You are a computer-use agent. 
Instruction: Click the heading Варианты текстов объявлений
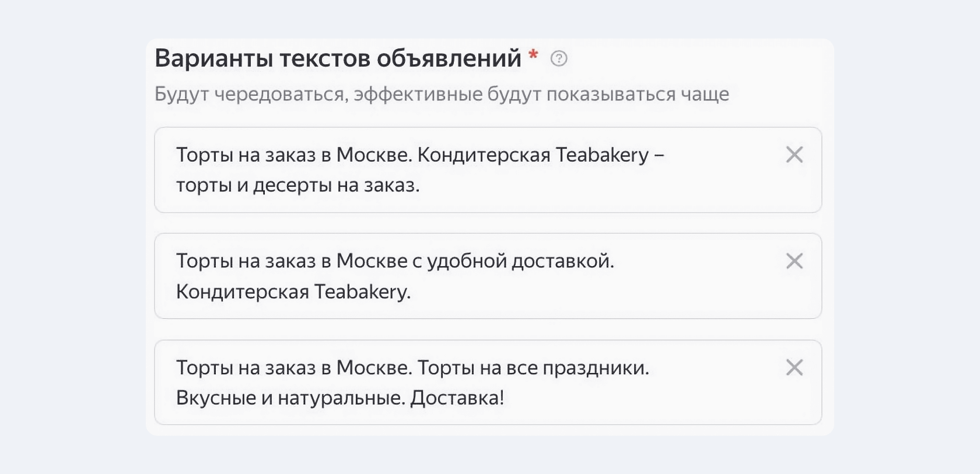(x=338, y=58)
